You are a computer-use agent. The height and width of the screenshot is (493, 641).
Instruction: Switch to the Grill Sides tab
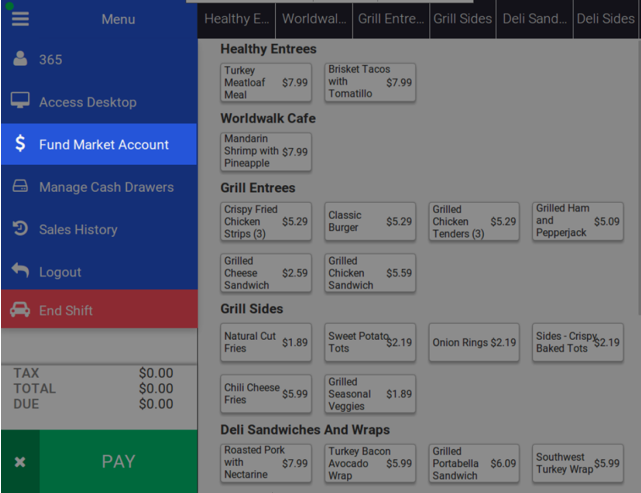click(464, 19)
